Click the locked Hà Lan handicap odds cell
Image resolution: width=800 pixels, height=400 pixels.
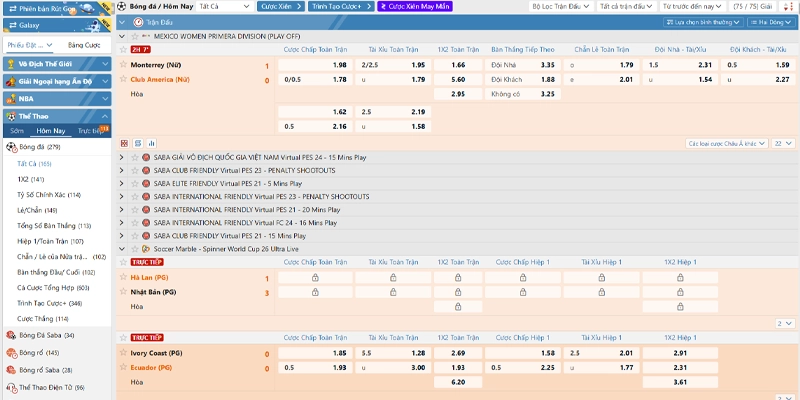point(315,278)
